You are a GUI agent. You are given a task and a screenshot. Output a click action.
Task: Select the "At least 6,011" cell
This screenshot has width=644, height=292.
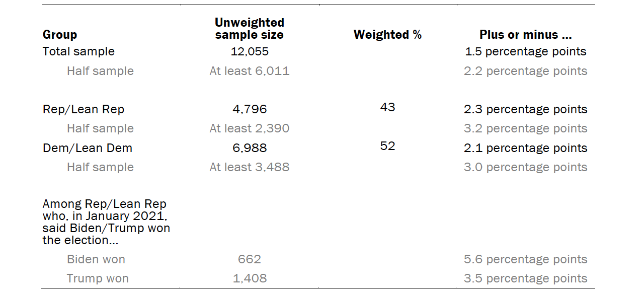click(x=250, y=71)
